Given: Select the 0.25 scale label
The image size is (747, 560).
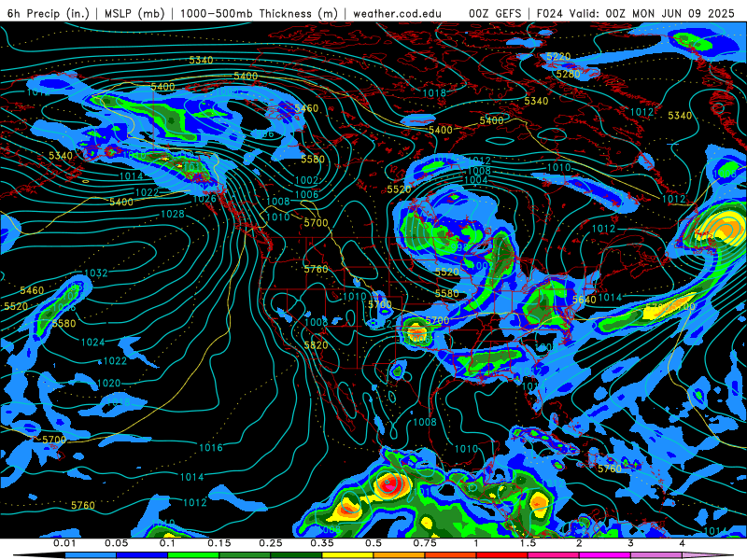Looking at the screenshot, I should click(x=271, y=543).
